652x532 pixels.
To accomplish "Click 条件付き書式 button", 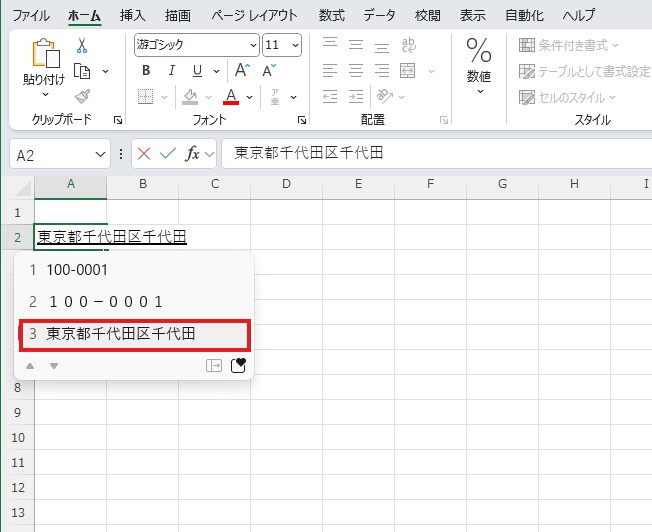I will pyautogui.click(x=569, y=45).
